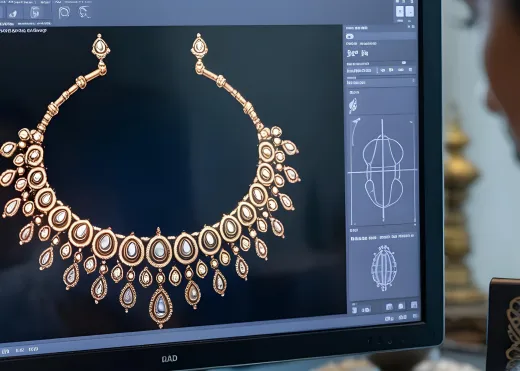Open the oval wireframe gem cage preview

point(384,268)
